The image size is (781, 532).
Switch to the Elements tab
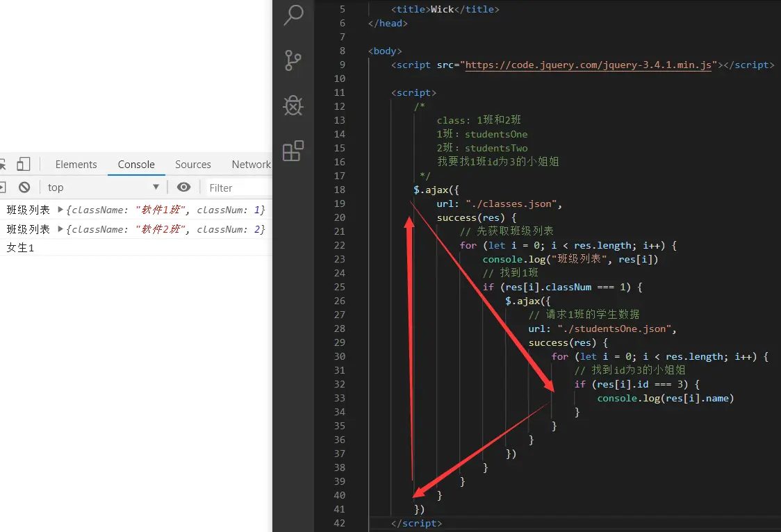coord(76,164)
